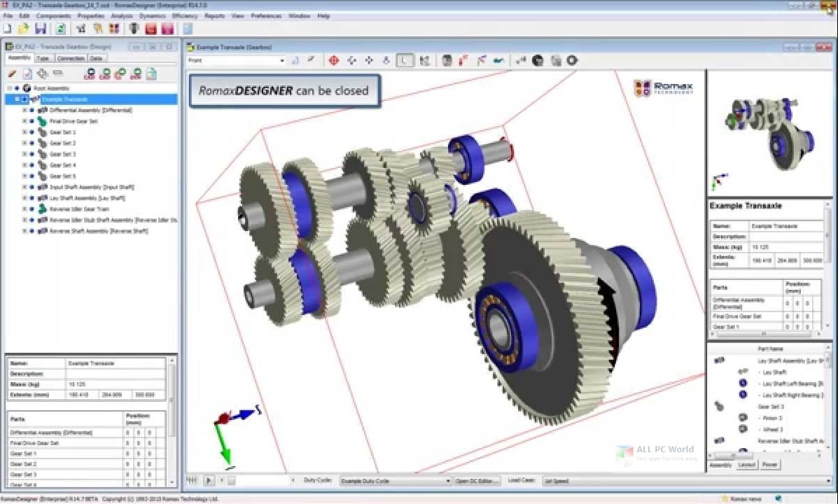Expand the Differential Assembly tree node
The width and height of the screenshot is (838, 504).
click(x=24, y=110)
